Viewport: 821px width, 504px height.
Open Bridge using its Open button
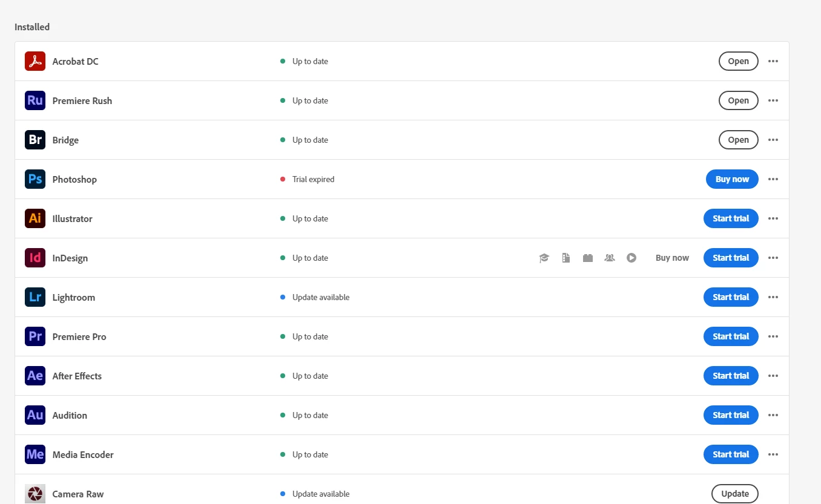[738, 140]
